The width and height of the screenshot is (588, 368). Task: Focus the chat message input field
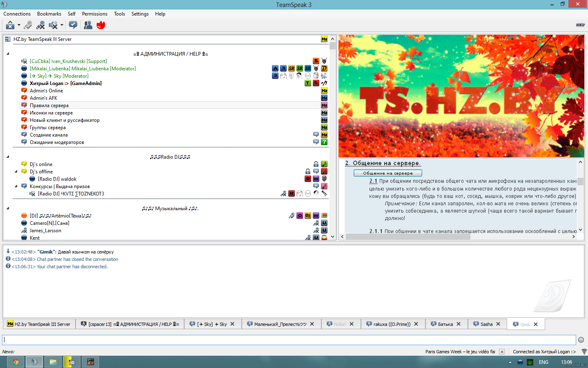pyautogui.click(x=289, y=340)
